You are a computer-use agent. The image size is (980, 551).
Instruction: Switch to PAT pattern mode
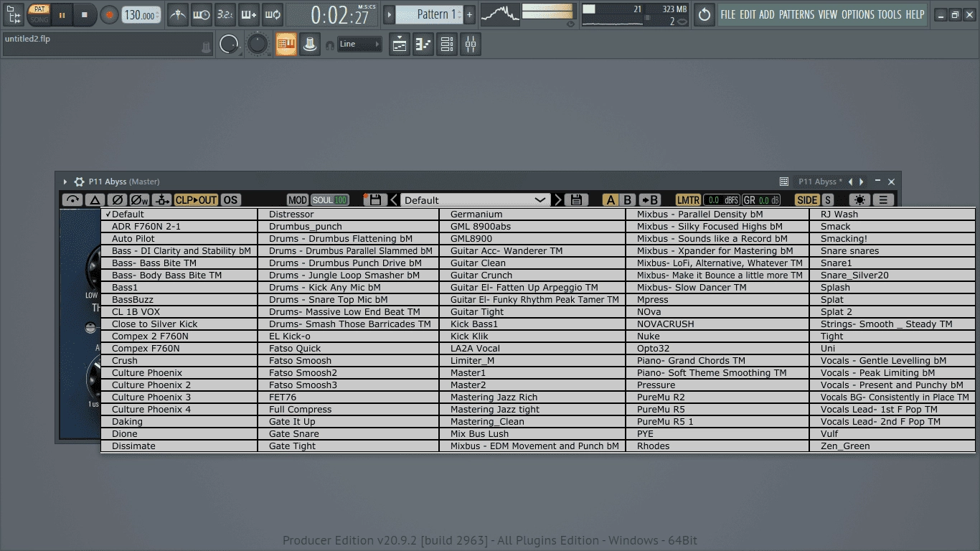coord(39,9)
